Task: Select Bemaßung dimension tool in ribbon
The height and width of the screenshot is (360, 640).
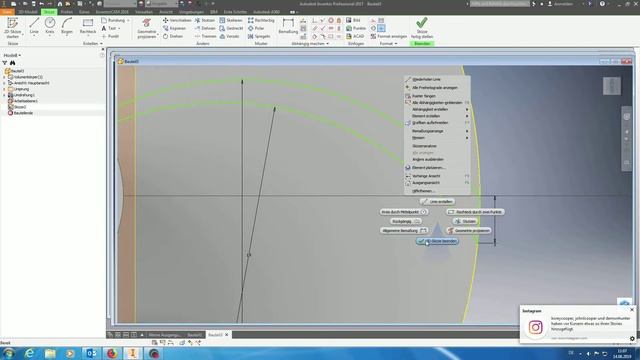Action: pos(288,26)
